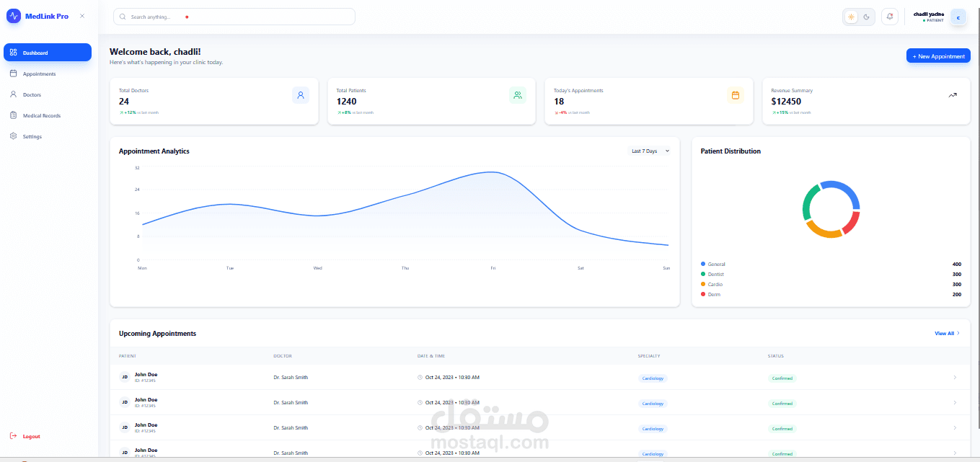Create a New Appointment

[938, 56]
